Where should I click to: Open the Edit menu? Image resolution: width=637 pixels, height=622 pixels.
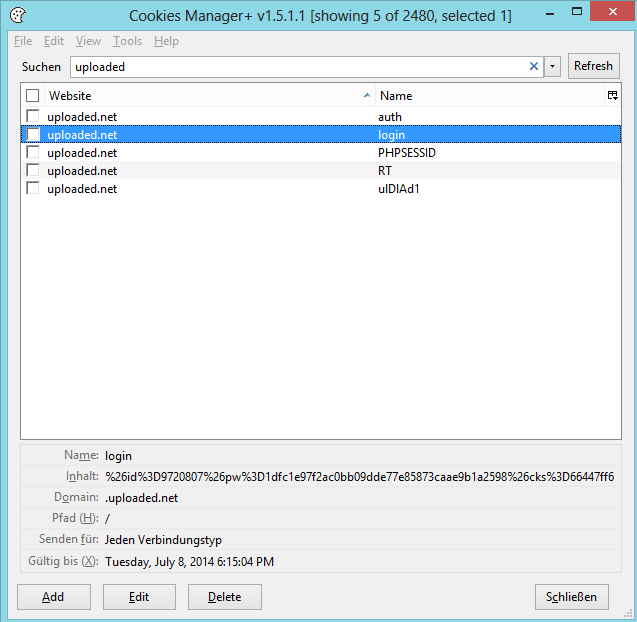54,41
